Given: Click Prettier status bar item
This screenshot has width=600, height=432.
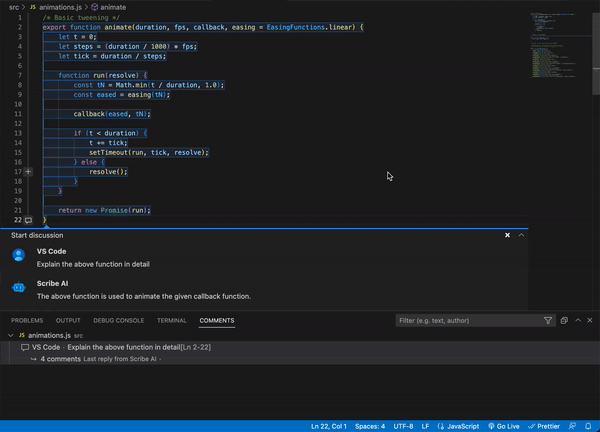Looking at the screenshot, I should 544,426.
